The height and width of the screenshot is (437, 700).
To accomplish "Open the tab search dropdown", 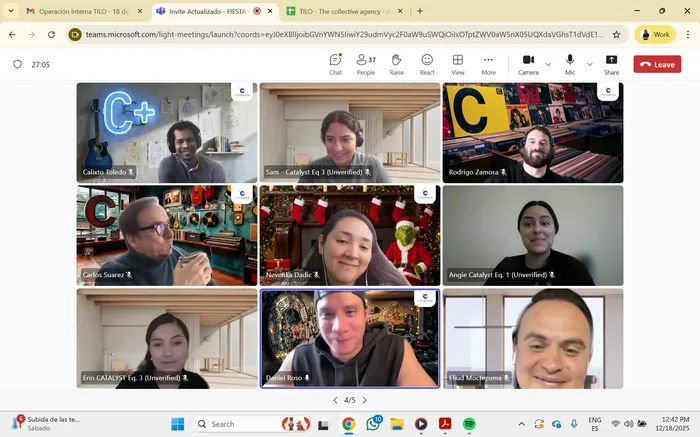I will (11, 11).
